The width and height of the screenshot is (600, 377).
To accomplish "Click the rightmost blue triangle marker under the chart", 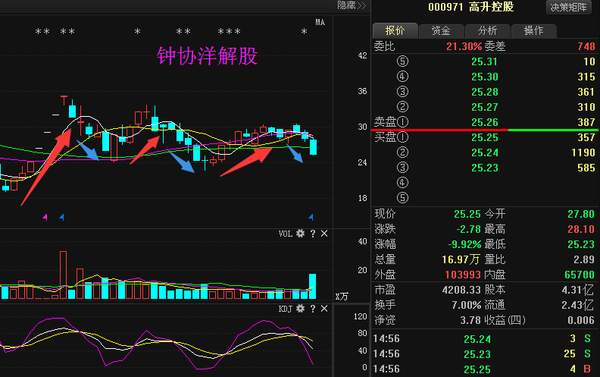I will (x=311, y=217).
